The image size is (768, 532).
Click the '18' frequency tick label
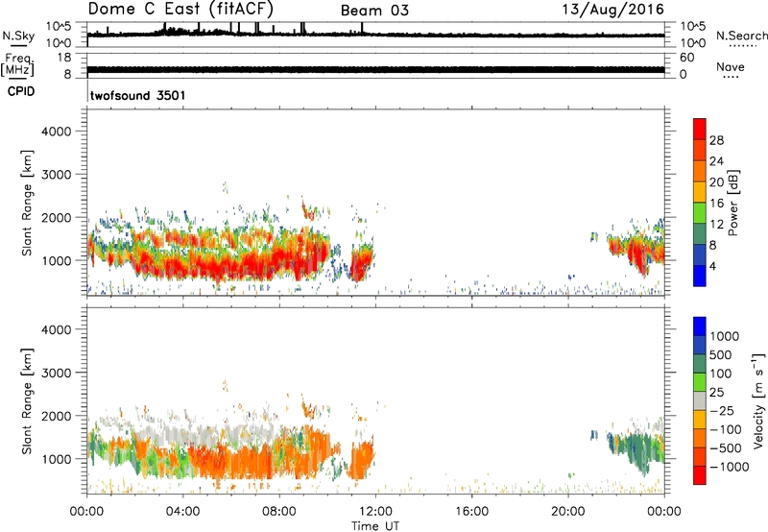(x=64, y=58)
